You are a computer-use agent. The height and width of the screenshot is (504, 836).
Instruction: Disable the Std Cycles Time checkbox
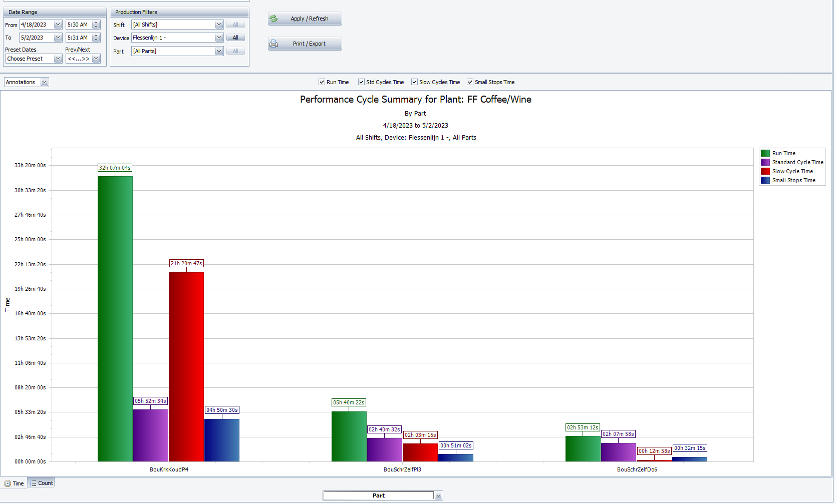361,82
